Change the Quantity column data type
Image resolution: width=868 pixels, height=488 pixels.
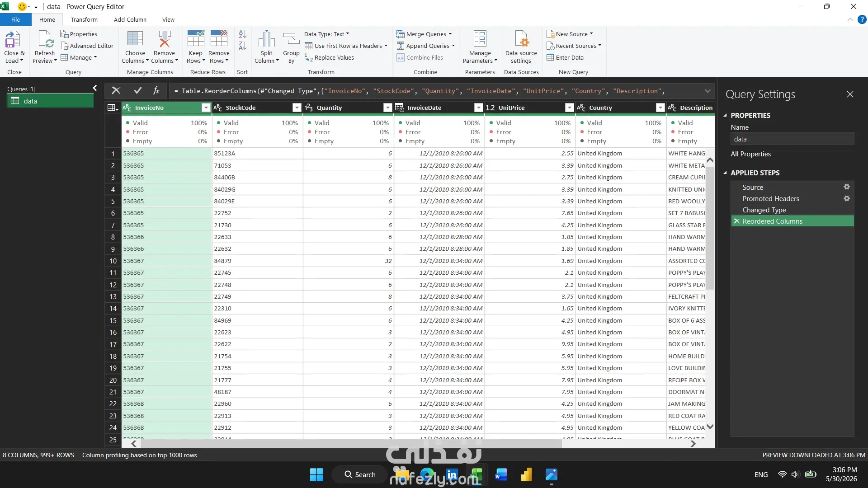(309, 108)
